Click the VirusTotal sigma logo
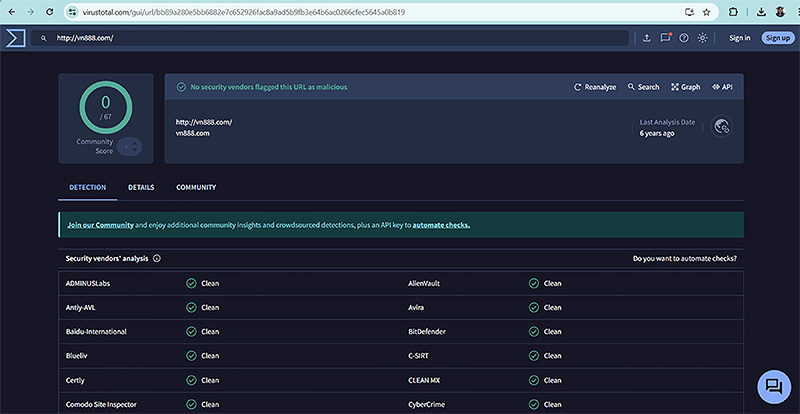This screenshot has height=414, width=800. point(15,38)
